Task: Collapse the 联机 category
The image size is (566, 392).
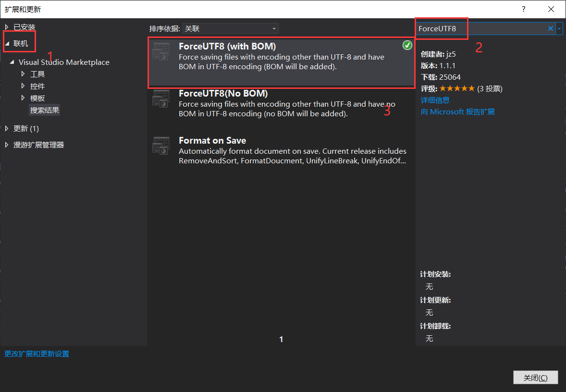Action: click(7, 44)
